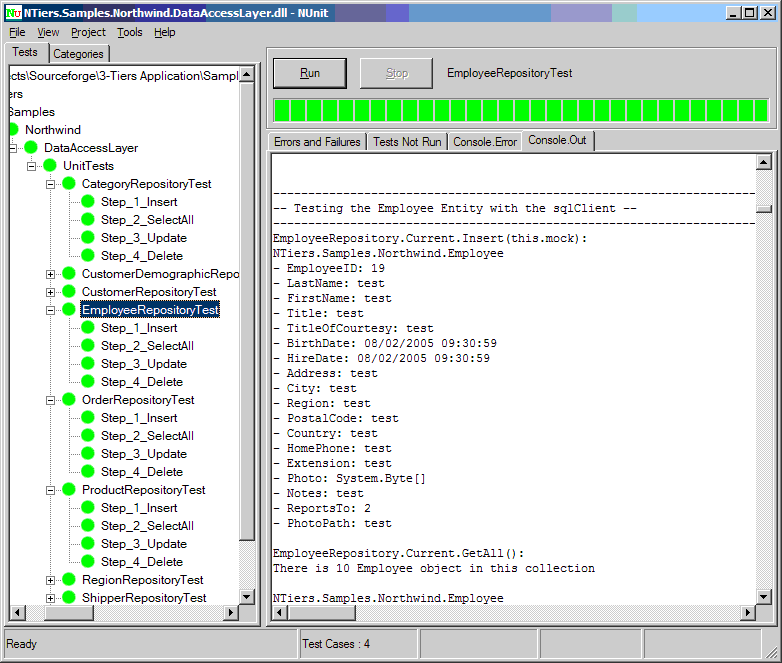This screenshot has width=782, height=663.
Task: Open the Console.Error tab
Action: tap(485, 142)
